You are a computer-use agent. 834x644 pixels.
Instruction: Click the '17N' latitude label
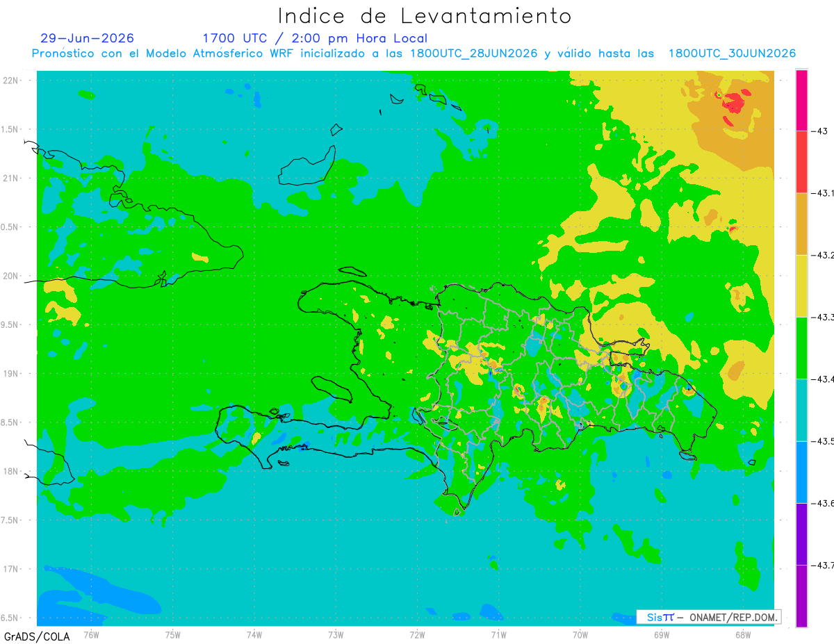pyautogui.click(x=10, y=569)
